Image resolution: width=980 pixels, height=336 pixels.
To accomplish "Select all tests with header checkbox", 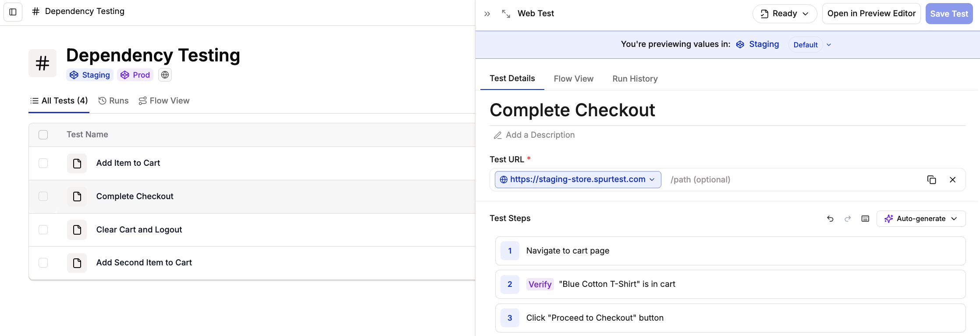I will (43, 135).
